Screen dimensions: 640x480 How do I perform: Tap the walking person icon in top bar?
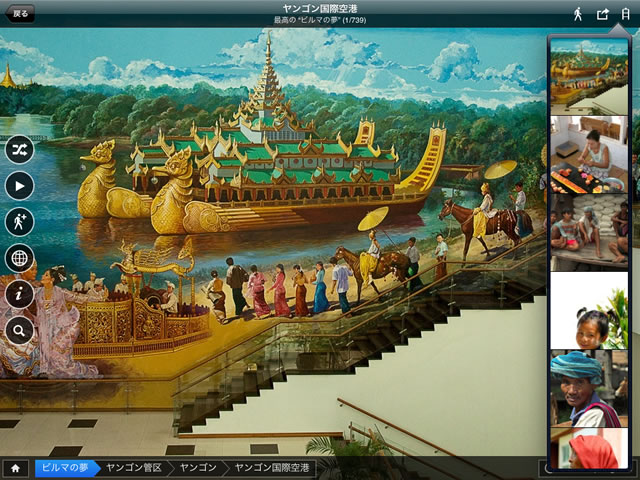coord(578,14)
